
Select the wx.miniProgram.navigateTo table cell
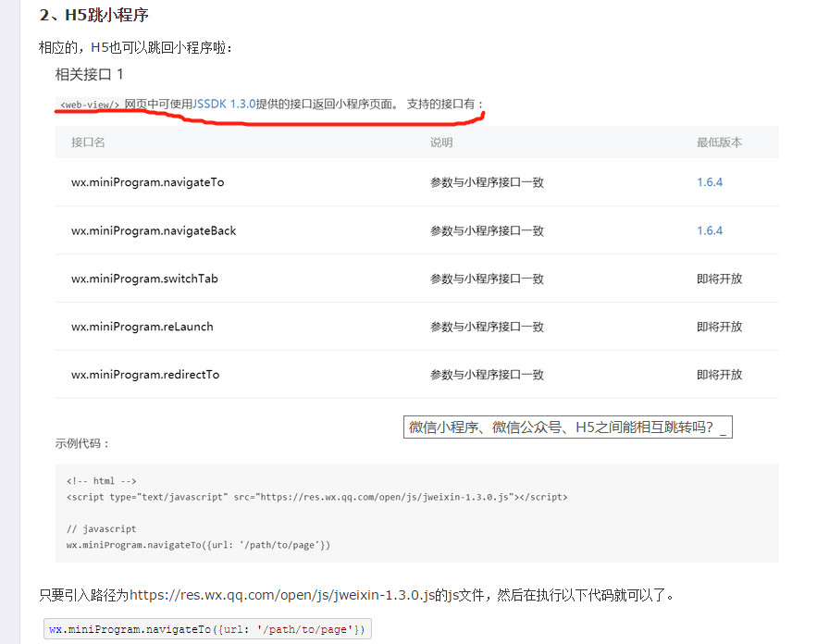coord(147,182)
